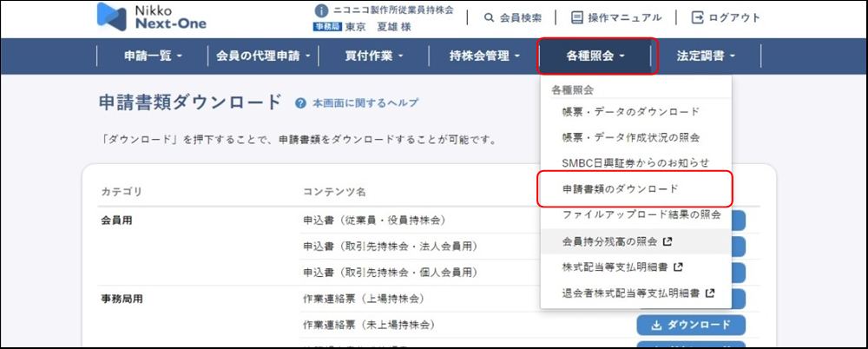Click the info icon beside the association name

click(321, 11)
